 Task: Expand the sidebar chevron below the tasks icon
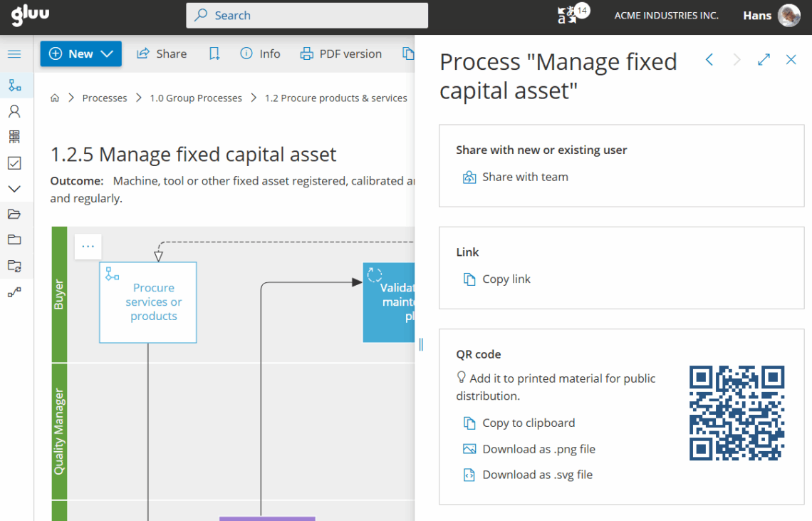[14, 189]
